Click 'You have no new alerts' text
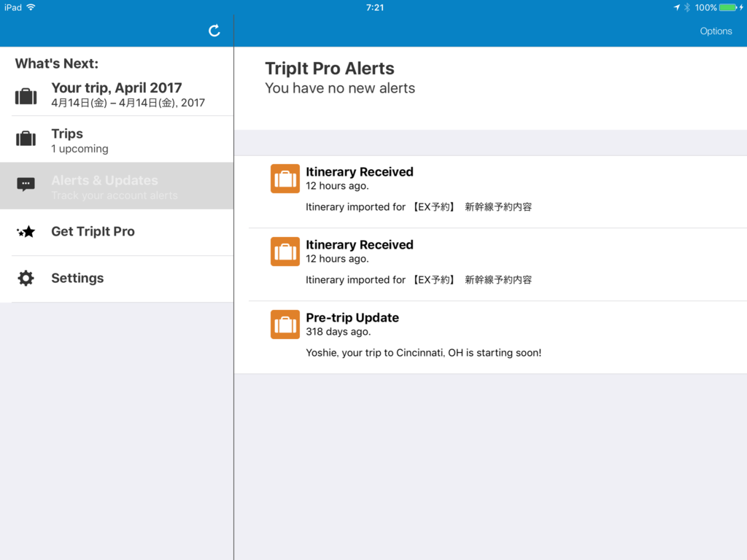Image resolution: width=747 pixels, height=560 pixels. [x=340, y=88]
